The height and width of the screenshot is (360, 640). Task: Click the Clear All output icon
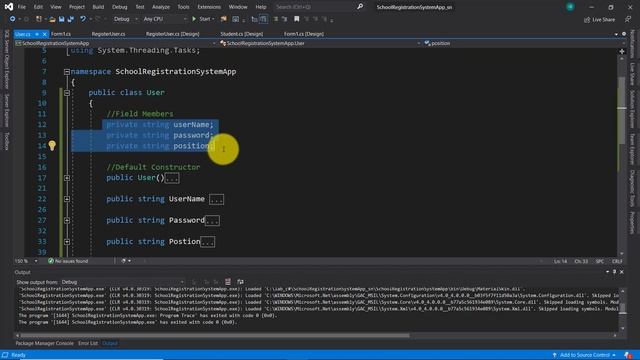[x=228, y=282]
